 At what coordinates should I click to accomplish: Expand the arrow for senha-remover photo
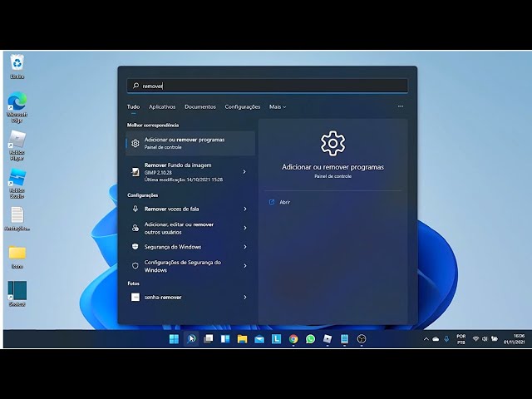tap(245, 298)
